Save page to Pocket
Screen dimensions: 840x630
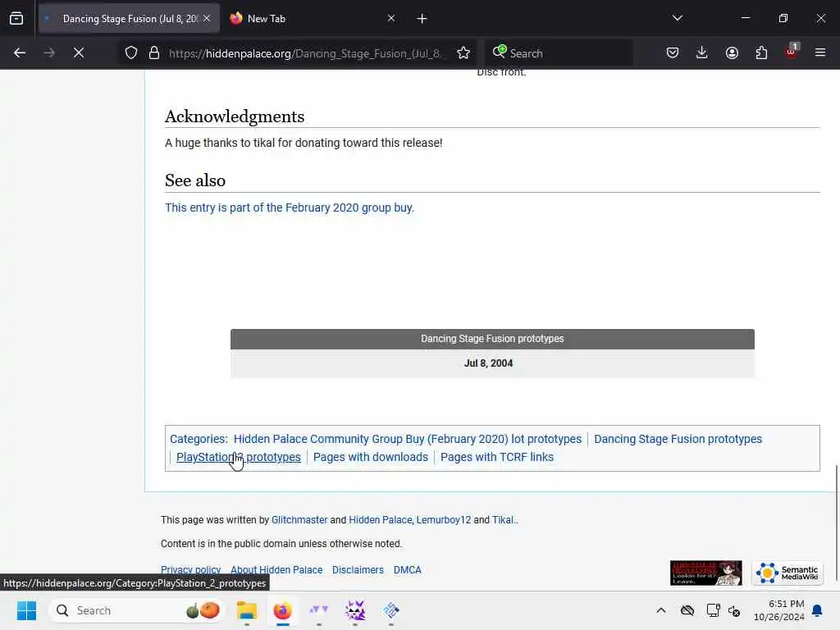click(673, 52)
